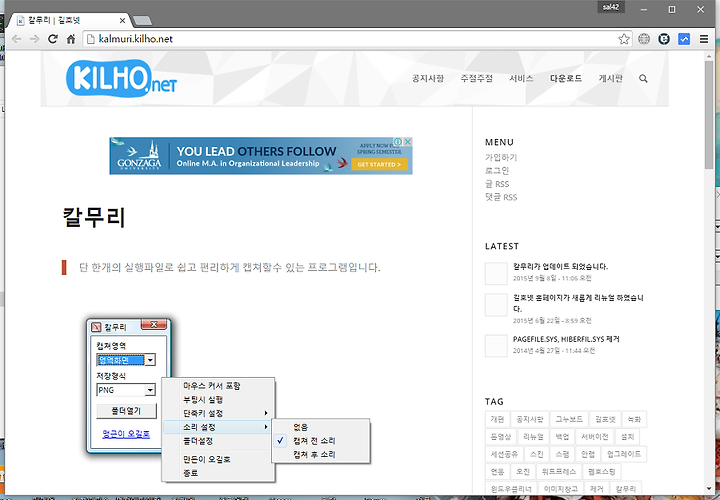Click the page vertical scrollbar thumb

pos(709,115)
